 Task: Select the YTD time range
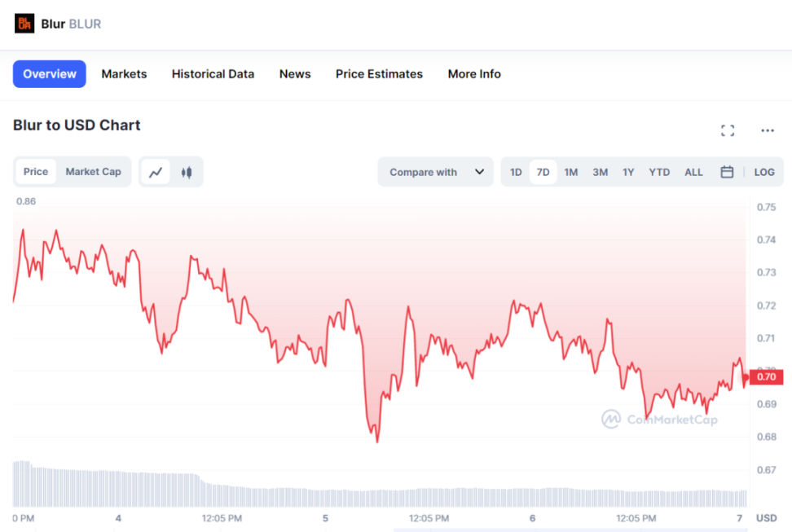coord(659,172)
